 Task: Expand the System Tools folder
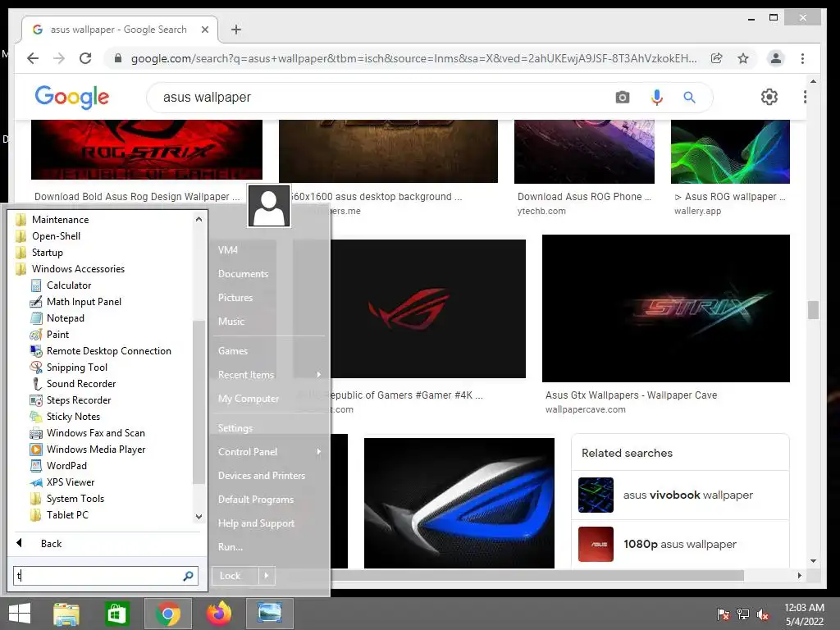coord(75,499)
